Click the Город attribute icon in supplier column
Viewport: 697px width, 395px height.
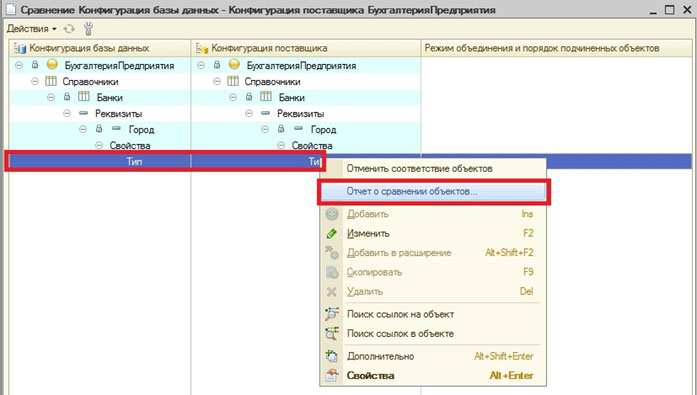click(299, 128)
